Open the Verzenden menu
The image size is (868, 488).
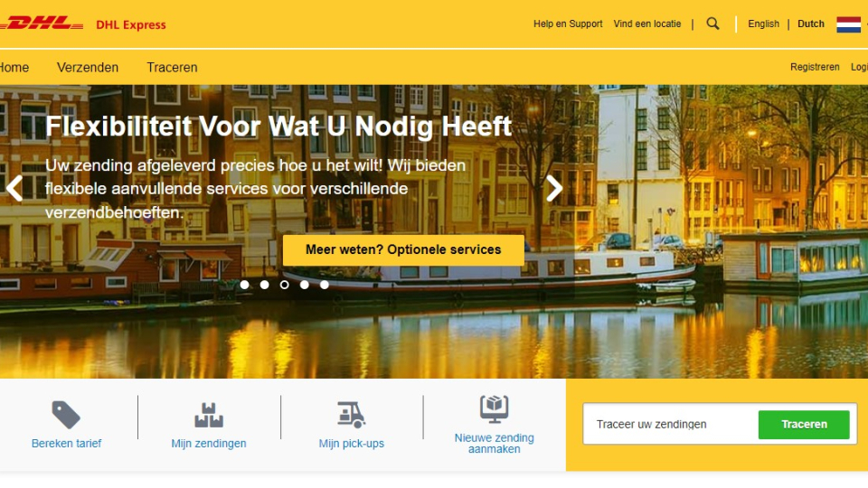pyautogui.click(x=88, y=68)
